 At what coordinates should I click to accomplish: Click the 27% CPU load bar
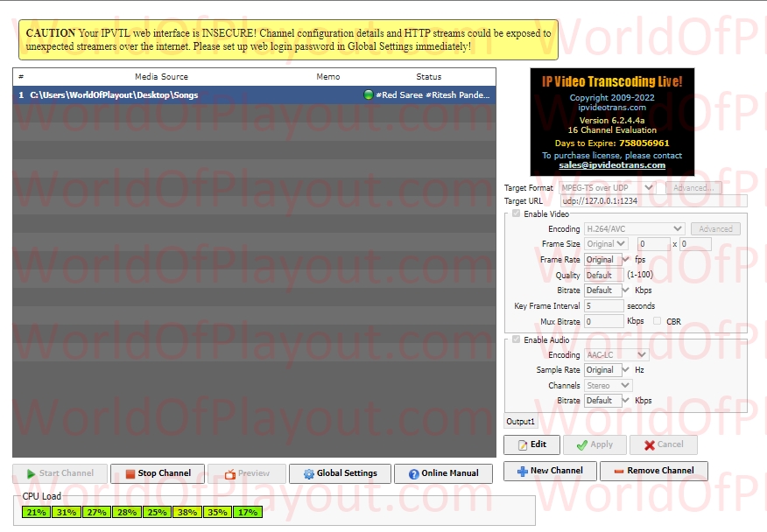coord(97,512)
